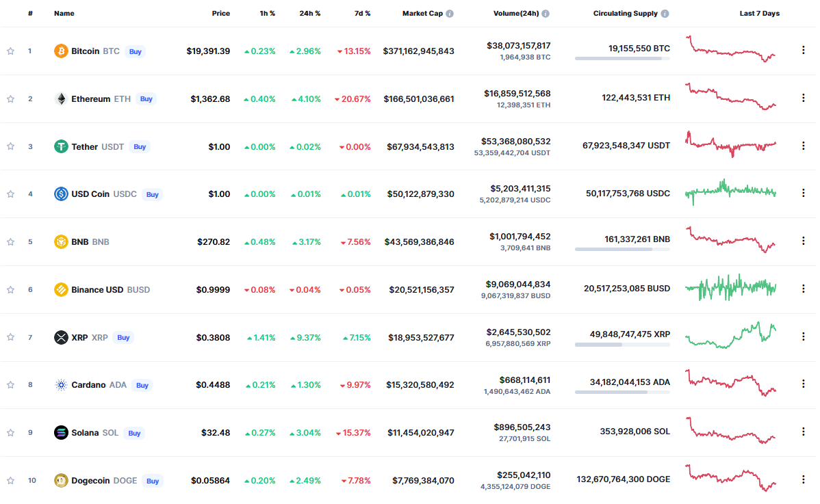Click the Bitcoin coin logo icon
Image resolution: width=820 pixels, height=504 pixels.
click(61, 51)
